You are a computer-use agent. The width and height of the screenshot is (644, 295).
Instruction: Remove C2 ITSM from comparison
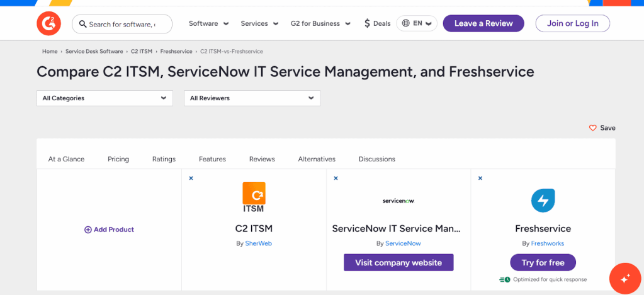click(191, 178)
